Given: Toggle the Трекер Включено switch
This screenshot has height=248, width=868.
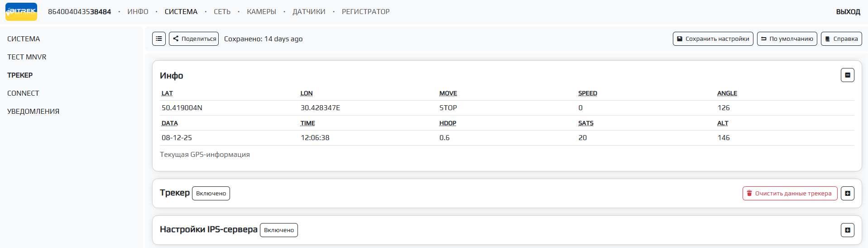Looking at the screenshot, I should click(211, 194).
